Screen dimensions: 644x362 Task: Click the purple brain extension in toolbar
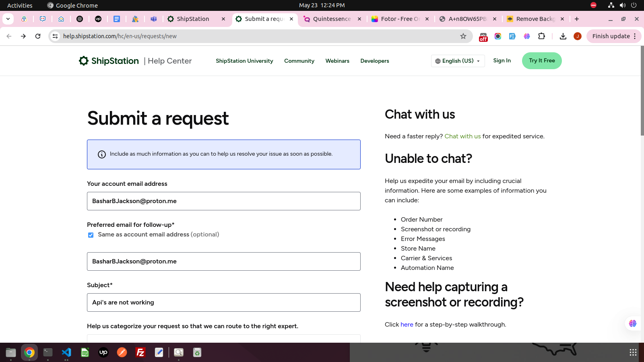coord(527,36)
